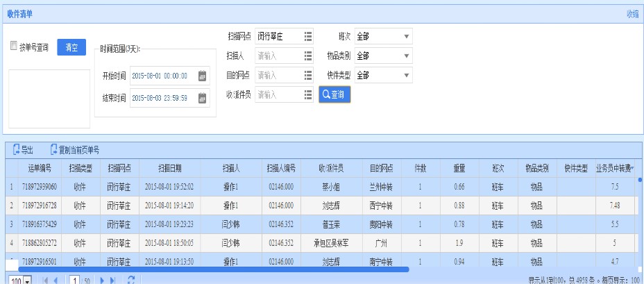Viewport: 644px width, 284px height.
Task: Click the 承包区吴林军 cell
Action: coord(332,243)
